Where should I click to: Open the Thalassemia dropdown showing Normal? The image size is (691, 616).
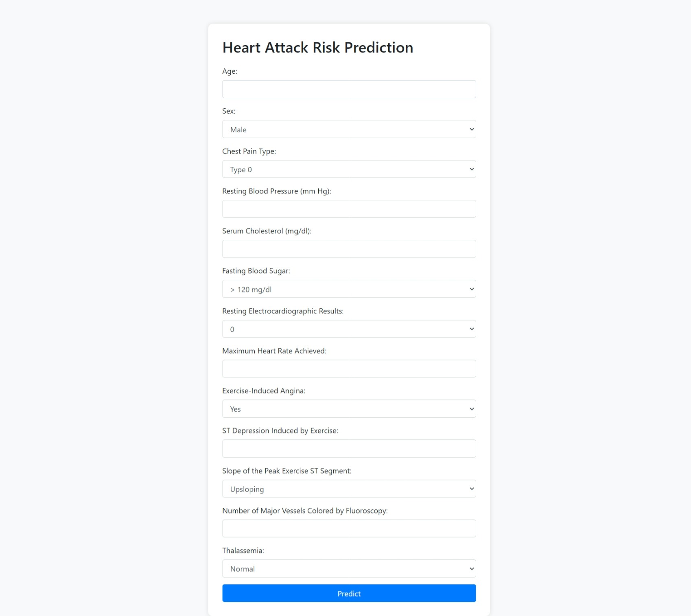point(349,568)
